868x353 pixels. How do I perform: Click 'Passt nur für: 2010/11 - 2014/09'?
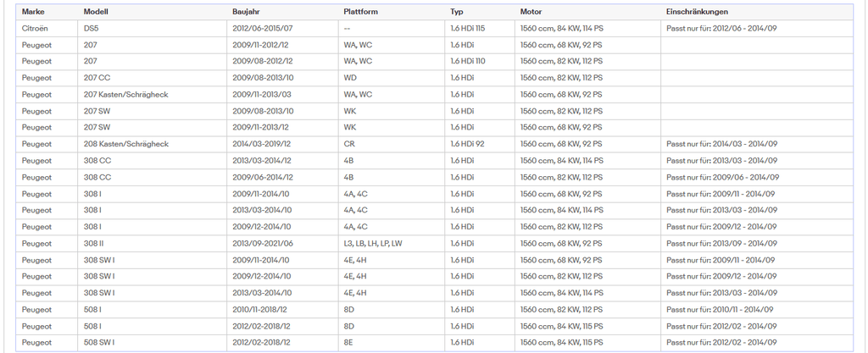tap(720, 309)
